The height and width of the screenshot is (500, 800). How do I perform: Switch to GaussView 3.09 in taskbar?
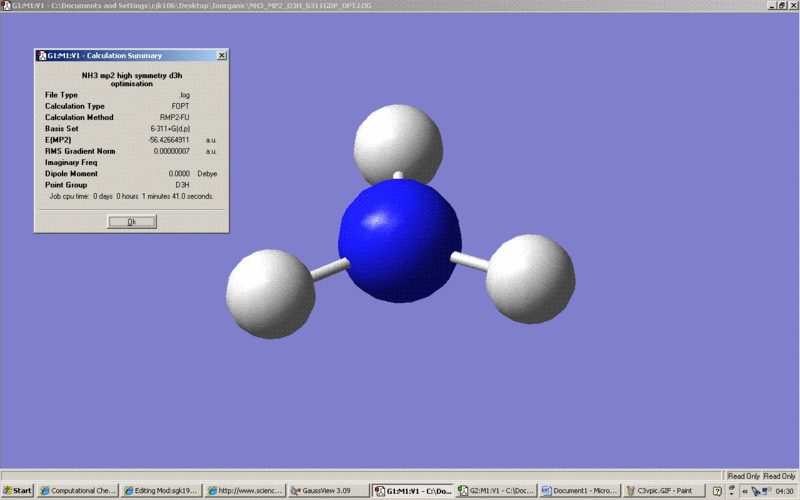click(x=328, y=491)
